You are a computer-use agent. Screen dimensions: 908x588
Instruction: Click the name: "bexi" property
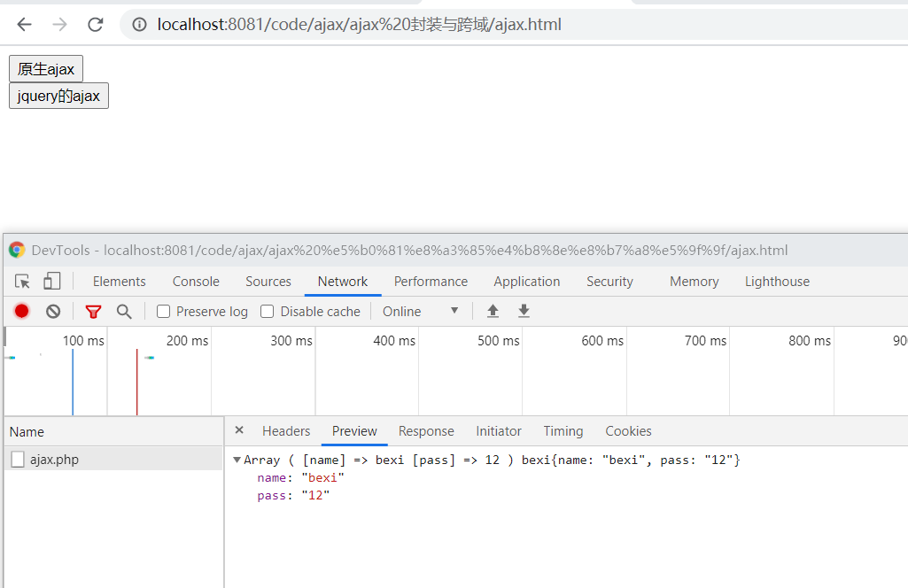point(300,477)
